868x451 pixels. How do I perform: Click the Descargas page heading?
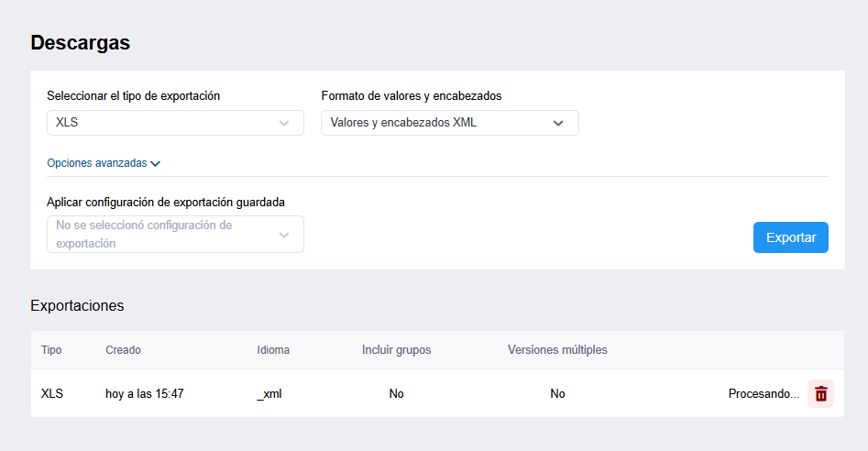(81, 42)
